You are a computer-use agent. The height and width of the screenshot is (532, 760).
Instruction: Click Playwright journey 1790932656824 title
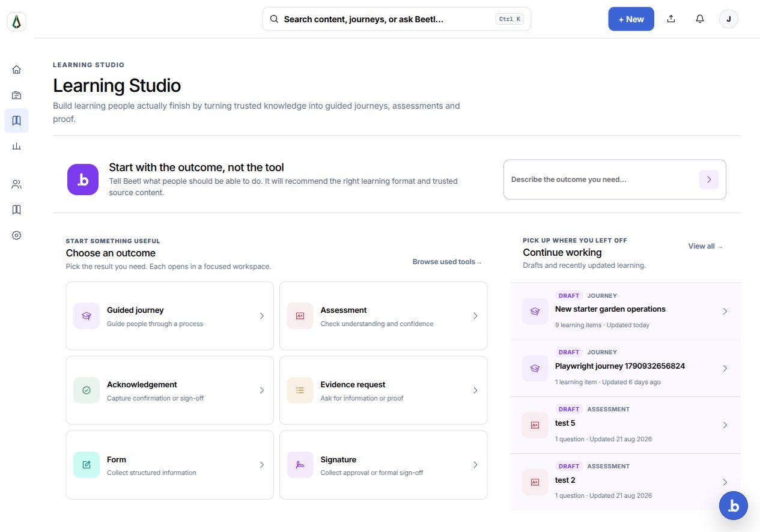pos(619,366)
